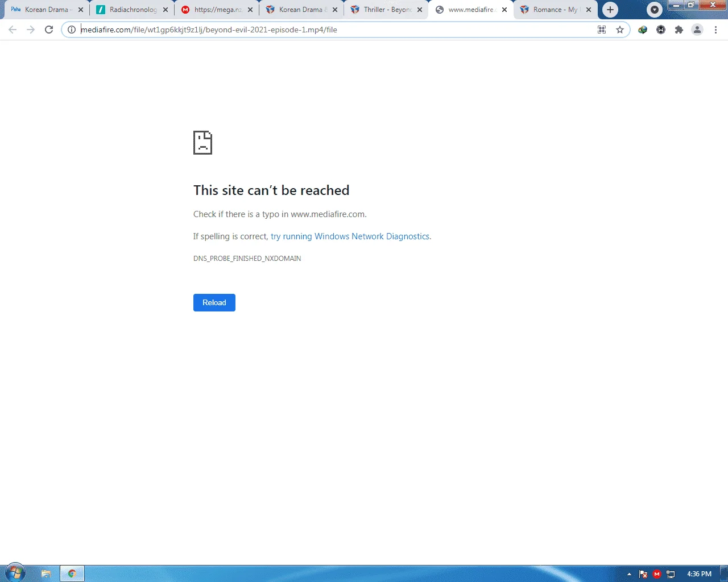This screenshot has width=728, height=582.
Task: Open the Extensions puzzle piece menu
Action: 679,30
